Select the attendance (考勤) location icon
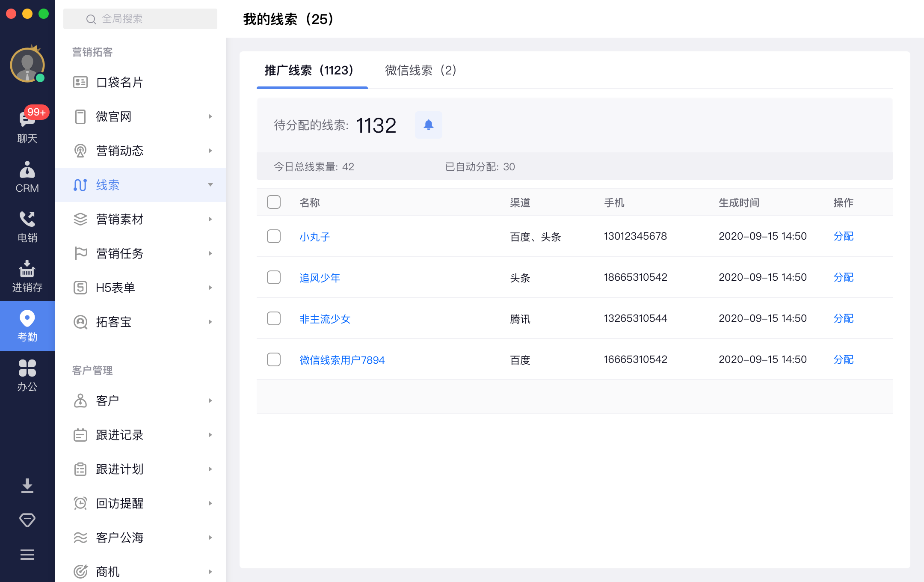This screenshot has height=582, width=924. (x=27, y=326)
